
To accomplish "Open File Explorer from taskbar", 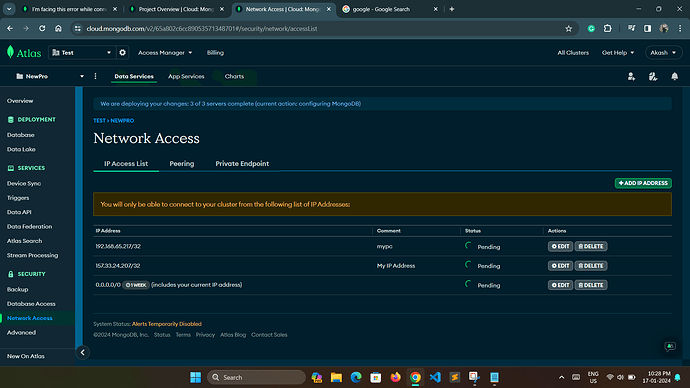I will [x=336, y=377].
